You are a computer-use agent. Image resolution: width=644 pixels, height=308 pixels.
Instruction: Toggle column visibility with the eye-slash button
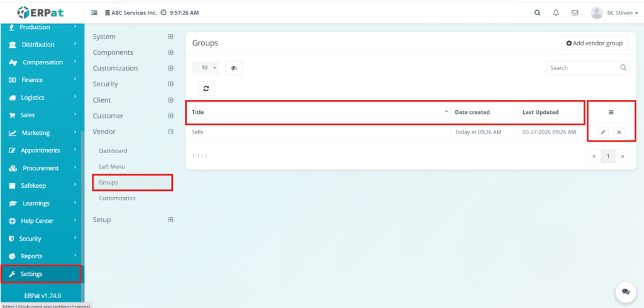coord(234,68)
